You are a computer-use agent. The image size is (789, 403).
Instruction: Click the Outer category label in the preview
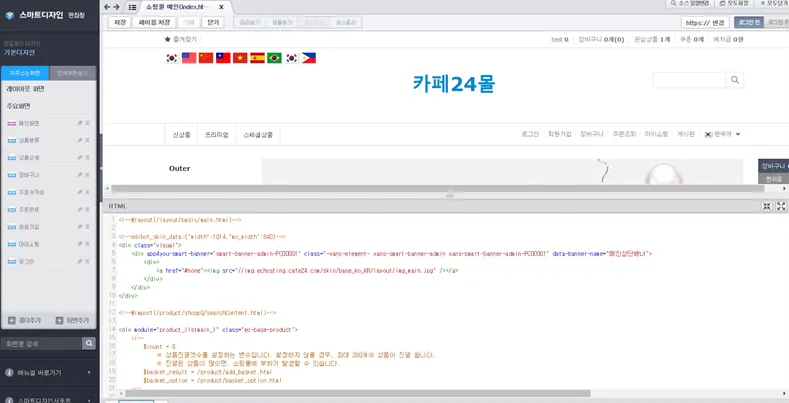click(180, 169)
